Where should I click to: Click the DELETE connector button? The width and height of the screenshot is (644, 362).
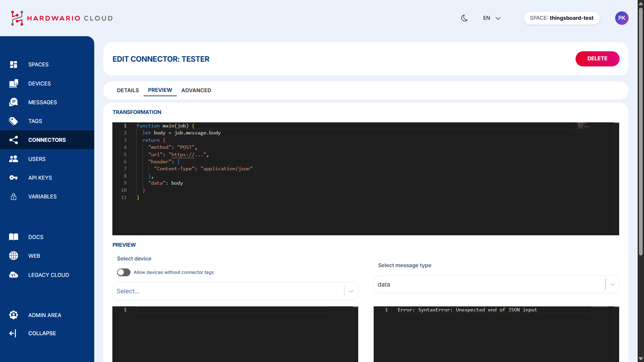click(597, 59)
